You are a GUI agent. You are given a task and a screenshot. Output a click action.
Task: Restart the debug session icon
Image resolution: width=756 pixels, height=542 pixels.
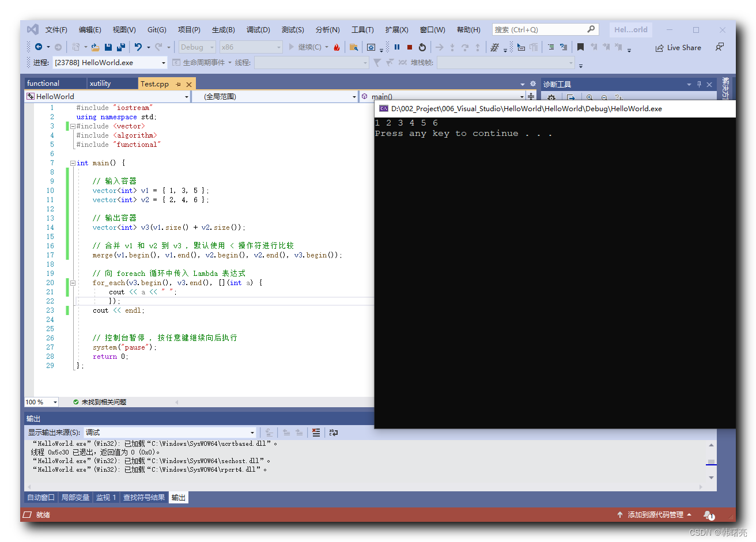point(422,47)
